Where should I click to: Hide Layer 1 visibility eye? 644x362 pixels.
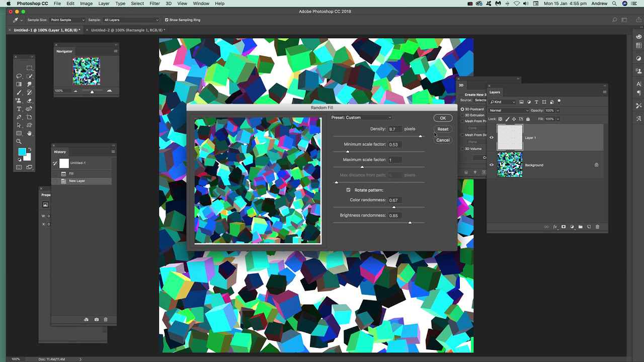(492, 137)
